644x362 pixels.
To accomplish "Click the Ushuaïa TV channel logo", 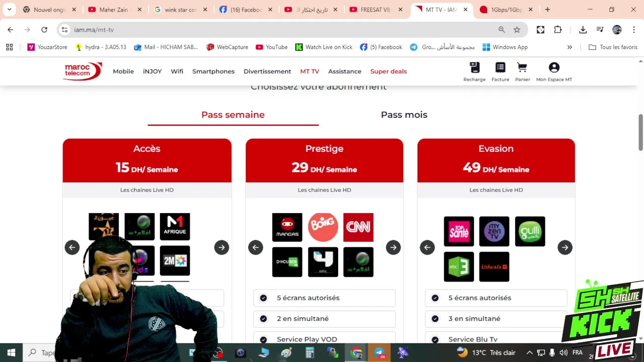I will pyautogui.click(x=494, y=266).
